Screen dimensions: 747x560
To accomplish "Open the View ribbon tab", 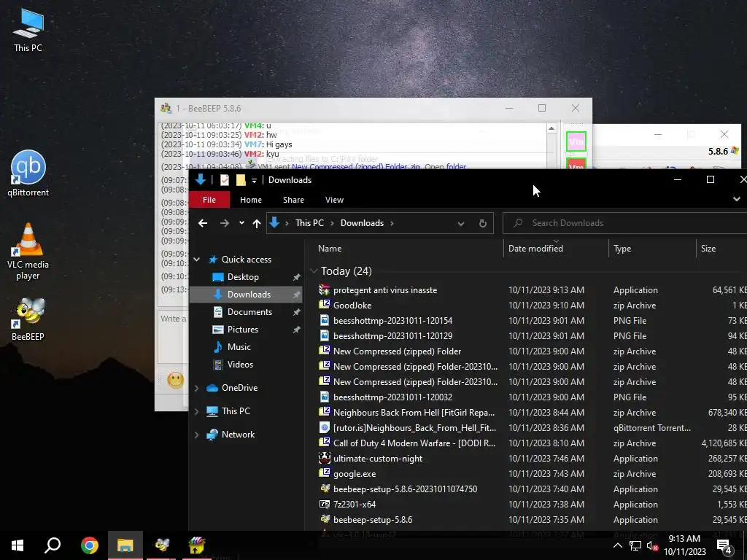I will point(334,200).
